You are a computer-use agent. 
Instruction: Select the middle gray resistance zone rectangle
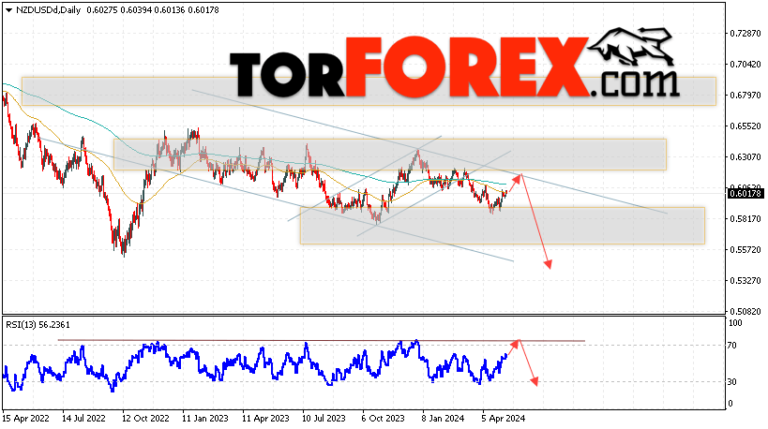390,155
